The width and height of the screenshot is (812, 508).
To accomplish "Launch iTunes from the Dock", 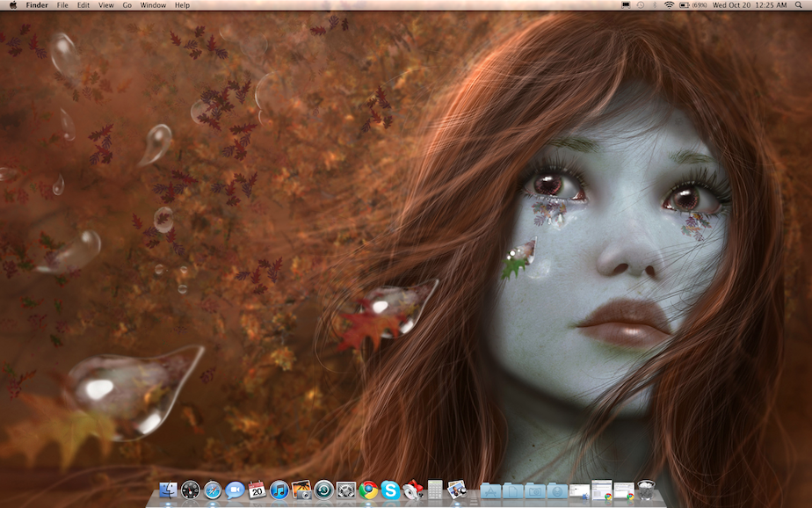I will point(279,490).
